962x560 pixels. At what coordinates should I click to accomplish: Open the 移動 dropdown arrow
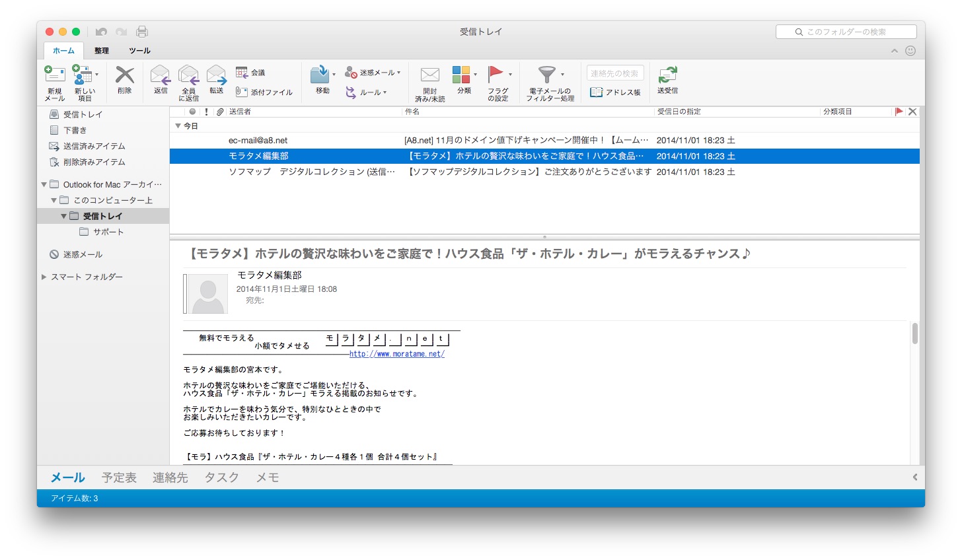point(334,75)
